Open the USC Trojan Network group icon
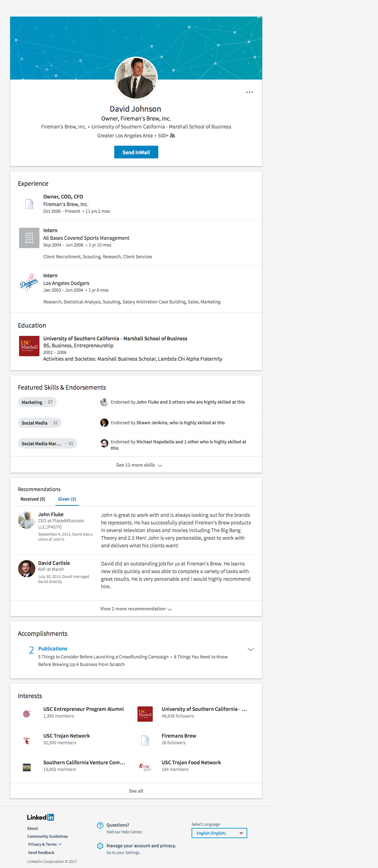The width and height of the screenshot is (378, 868). [x=27, y=740]
